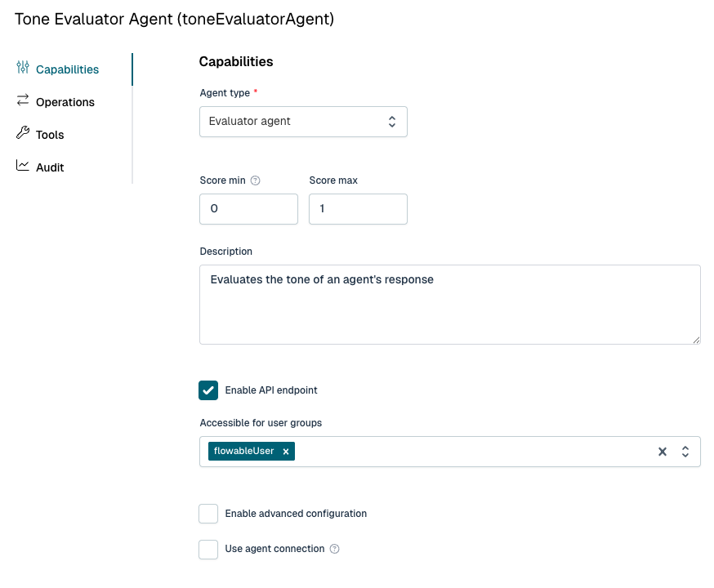Click the Enable API endpoint label
Screen dimensions: 714x588
271,390
